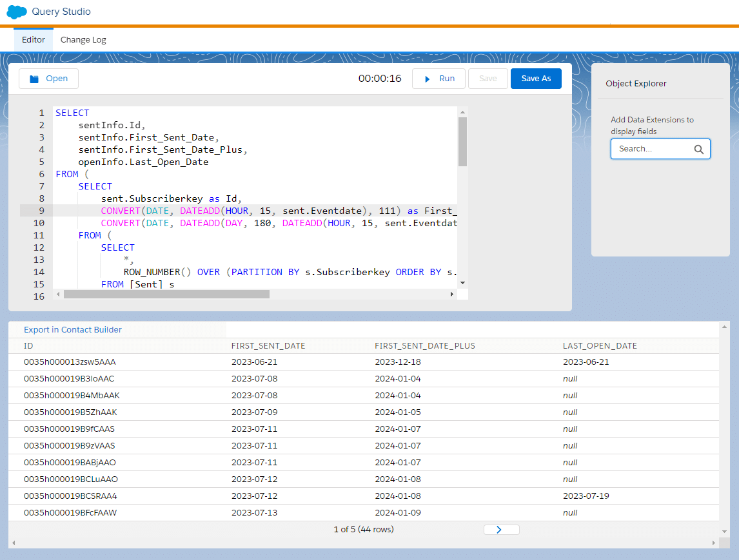Click first sent date plus 2024-01-09
Image resolution: width=739 pixels, height=560 pixels.
tap(398, 512)
